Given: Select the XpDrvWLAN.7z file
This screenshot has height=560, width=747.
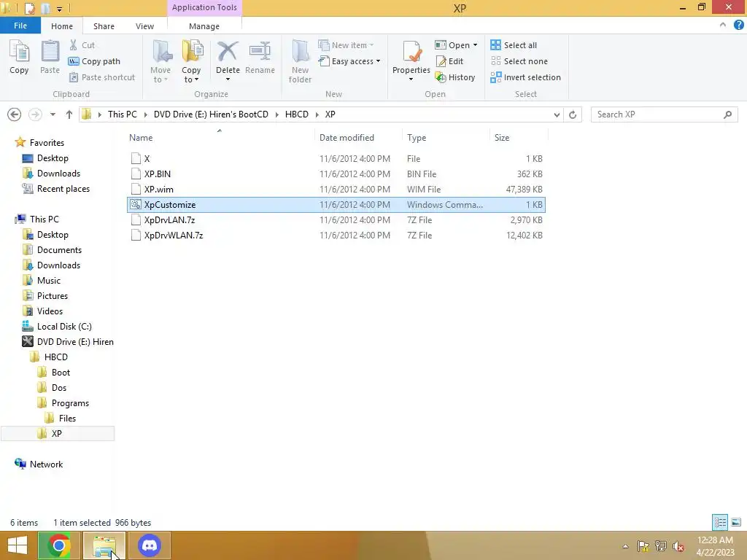Looking at the screenshot, I should click(x=336, y=236).
